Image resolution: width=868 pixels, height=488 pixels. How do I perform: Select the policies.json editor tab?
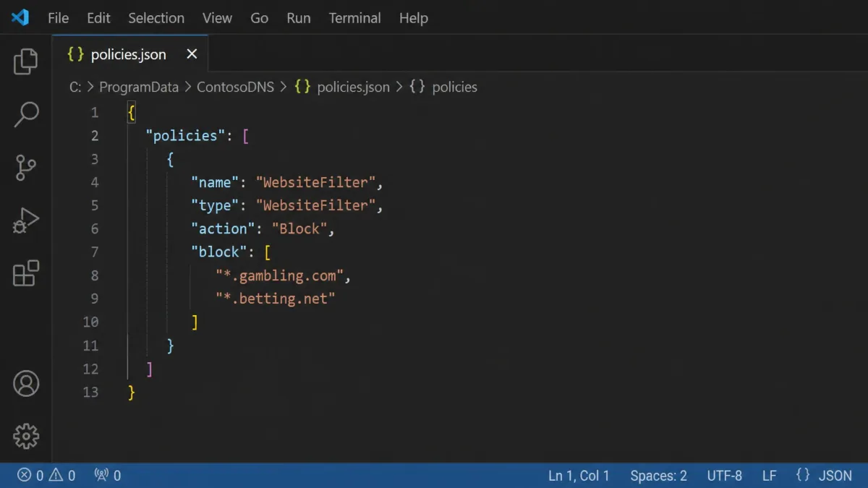coord(130,54)
